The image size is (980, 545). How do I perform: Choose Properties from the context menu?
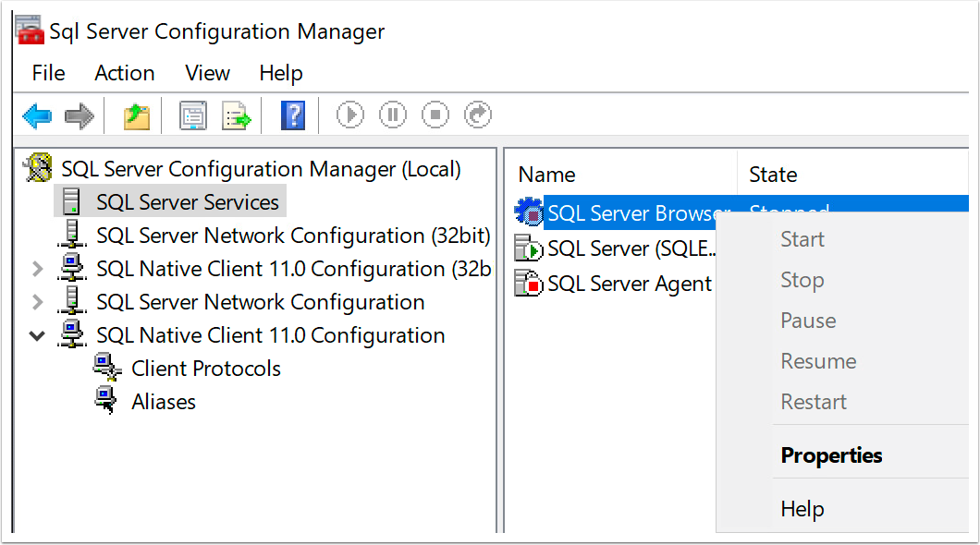[831, 455]
